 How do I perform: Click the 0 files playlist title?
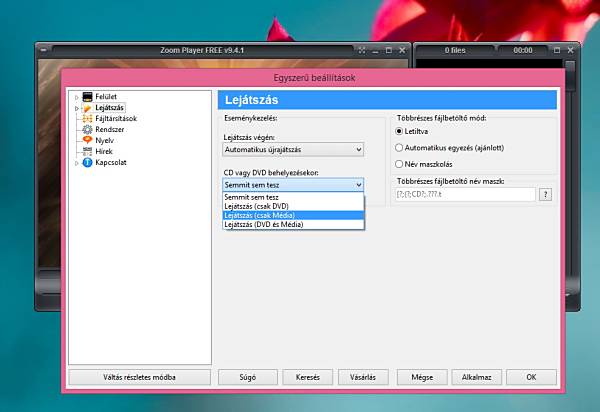point(455,50)
